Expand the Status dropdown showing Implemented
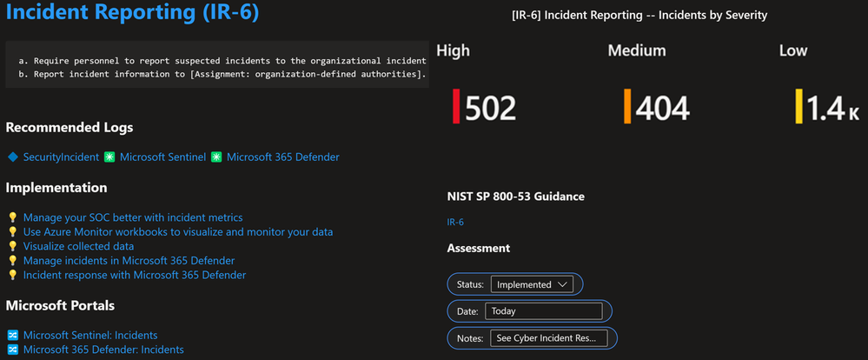The height and width of the screenshot is (360, 868). 532,284
